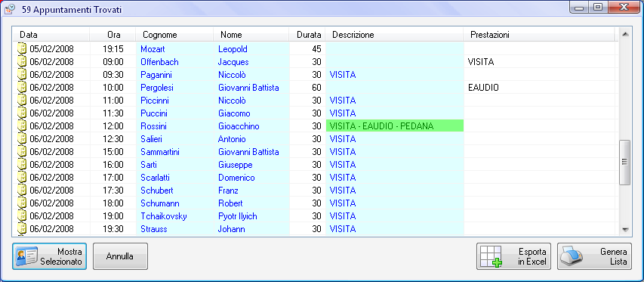Click the 17:30 time cell
This screenshot has height=282, width=644.
pos(113,191)
